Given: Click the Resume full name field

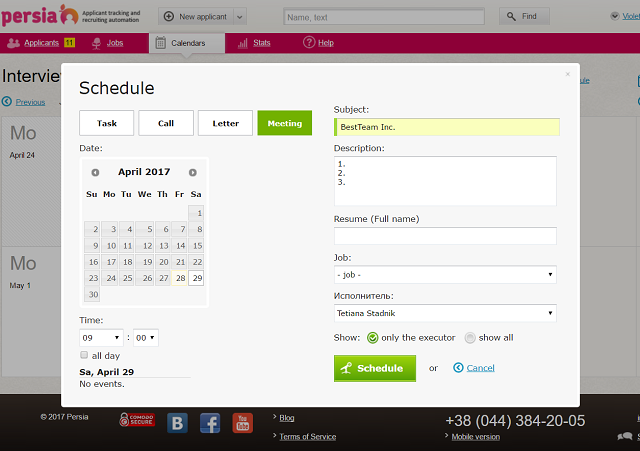Looking at the screenshot, I should [445, 236].
